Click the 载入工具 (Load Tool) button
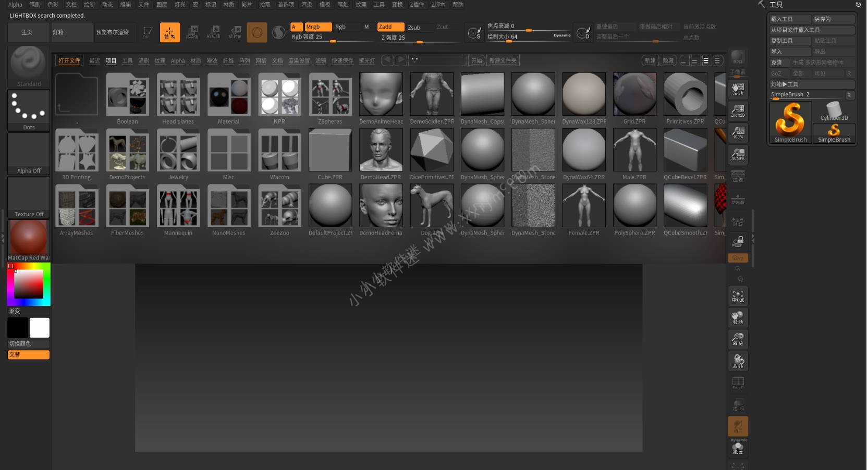This screenshot has width=868, height=470. click(x=790, y=19)
